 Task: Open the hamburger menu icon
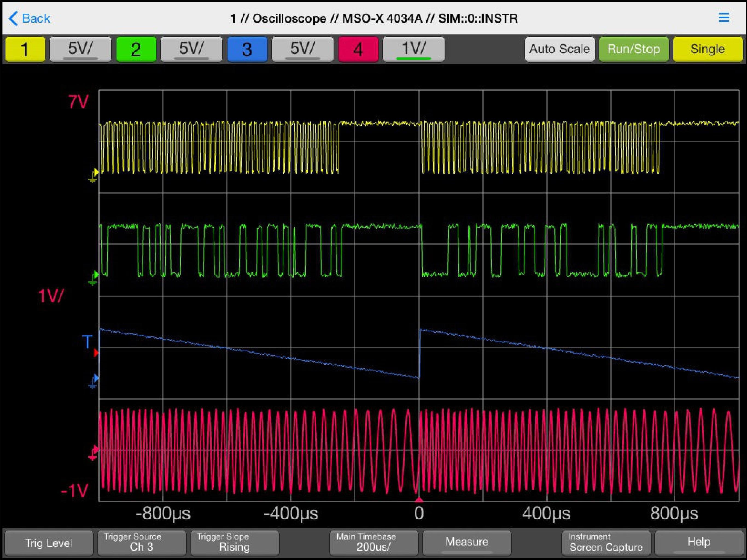(723, 17)
